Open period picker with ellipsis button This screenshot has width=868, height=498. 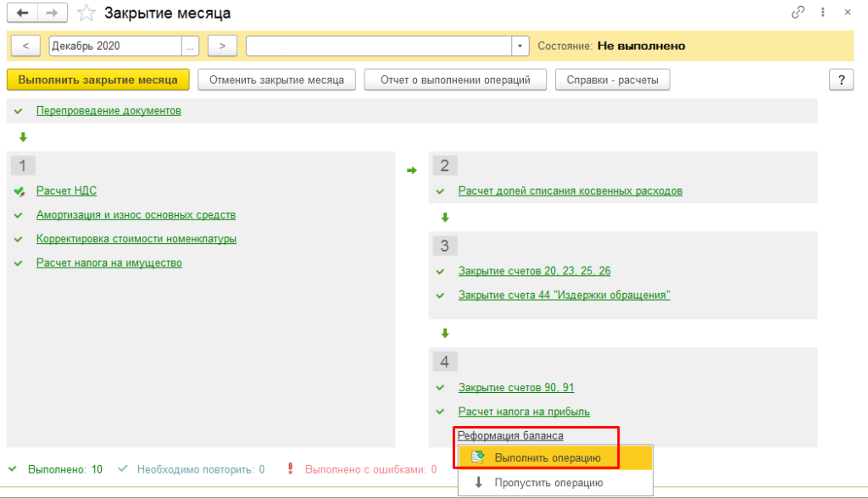pyautogui.click(x=191, y=46)
